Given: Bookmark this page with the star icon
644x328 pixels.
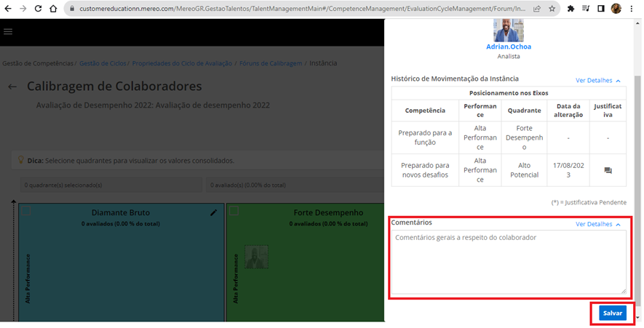Looking at the screenshot, I should tap(552, 9).
